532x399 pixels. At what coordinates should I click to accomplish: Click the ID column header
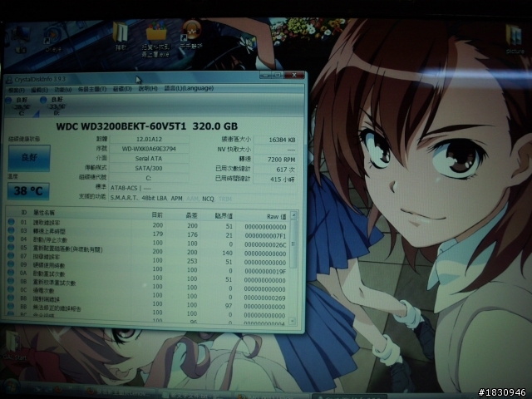(24, 213)
